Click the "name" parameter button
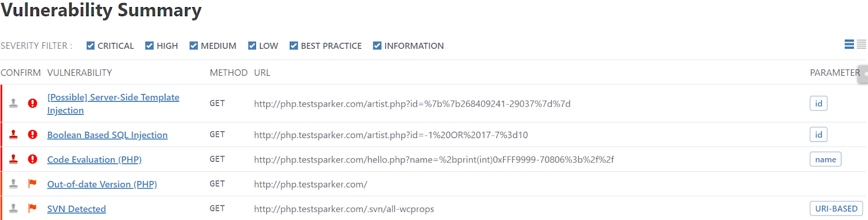The image size is (868, 220). pyautogui.click(x=825, y=159)
